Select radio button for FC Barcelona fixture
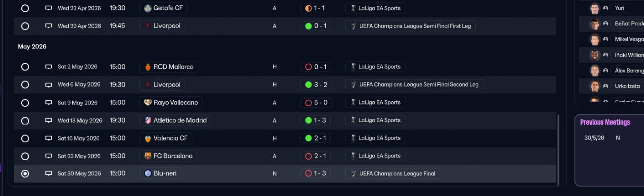This screenshot has height=196, width=644. (x=25, y=156)
